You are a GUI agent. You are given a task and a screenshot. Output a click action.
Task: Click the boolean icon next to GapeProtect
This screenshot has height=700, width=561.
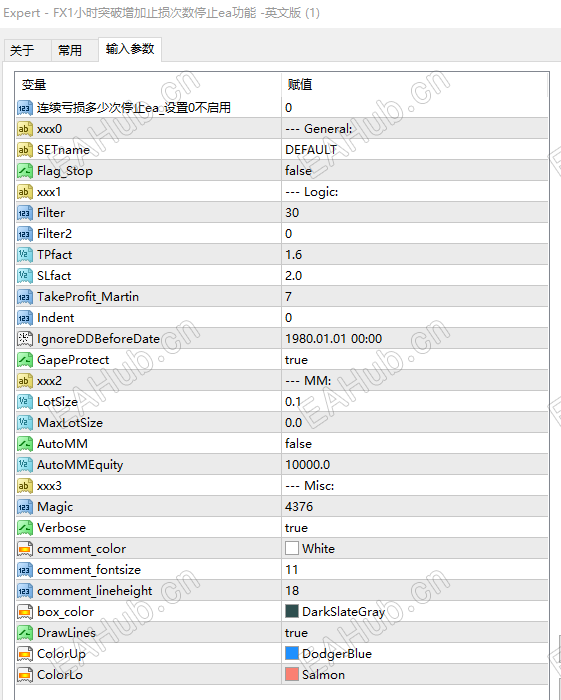25,360
